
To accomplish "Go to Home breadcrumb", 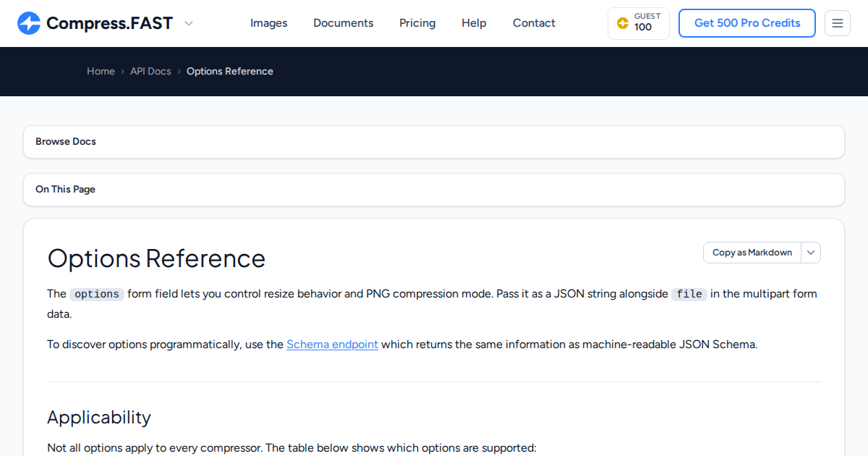I will (x=101, y=71).
